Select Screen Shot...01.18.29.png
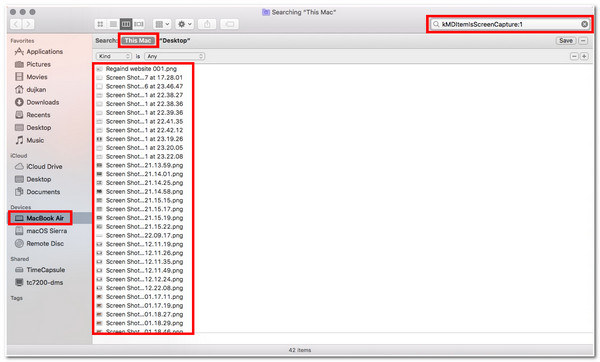 point(144,323)
